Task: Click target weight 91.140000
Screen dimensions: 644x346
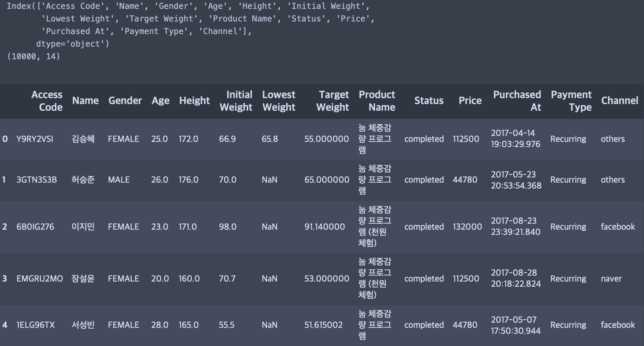Action: (x=325, y=227)
